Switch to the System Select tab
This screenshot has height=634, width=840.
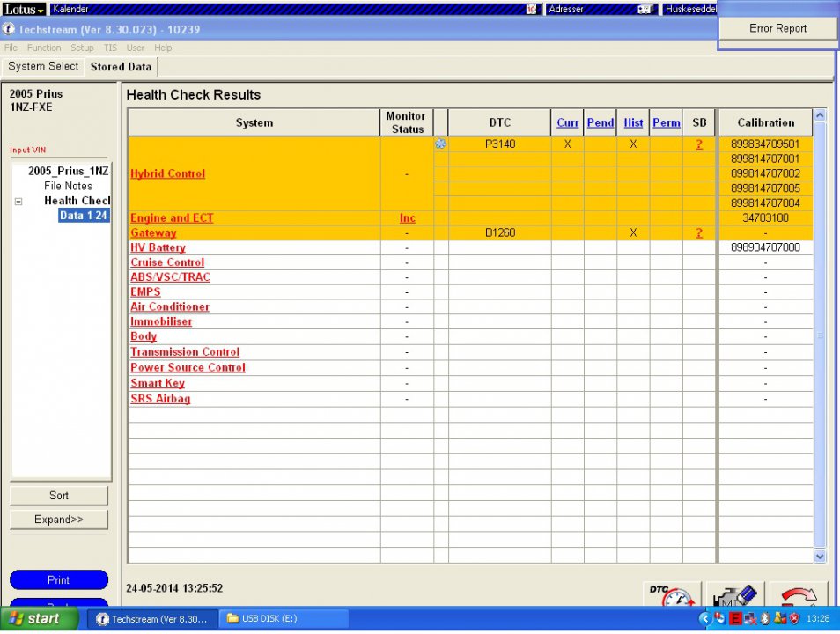click(43, 66)
